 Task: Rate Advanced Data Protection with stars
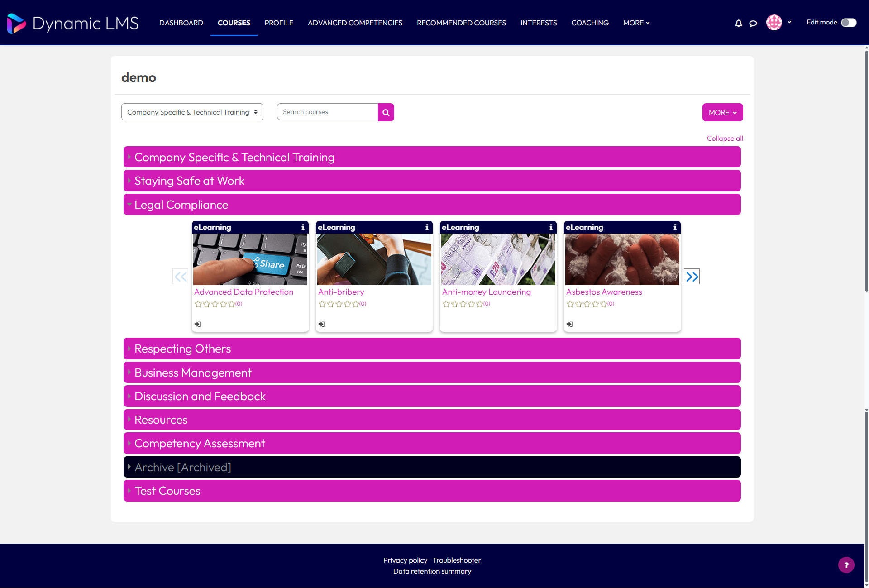[215, 304]
